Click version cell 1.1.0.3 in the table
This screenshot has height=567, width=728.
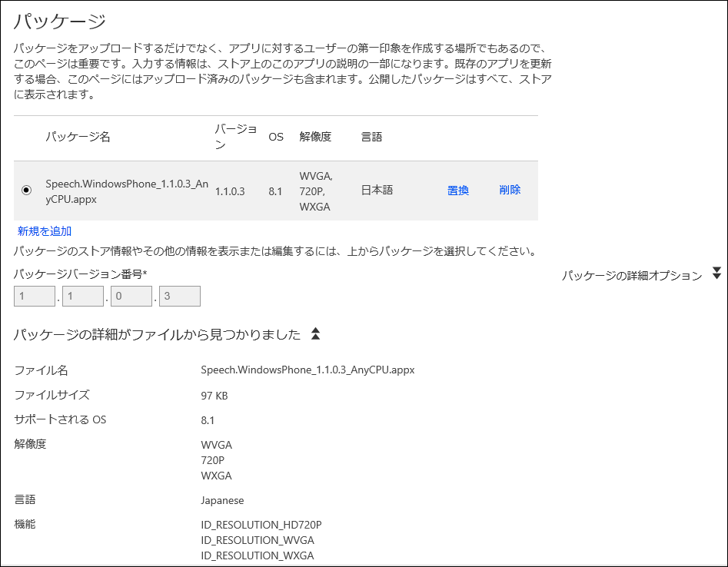tap(230, 191)
